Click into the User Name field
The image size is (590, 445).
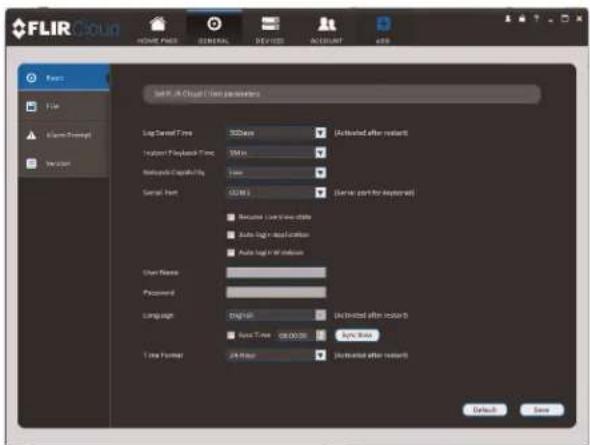276,273
